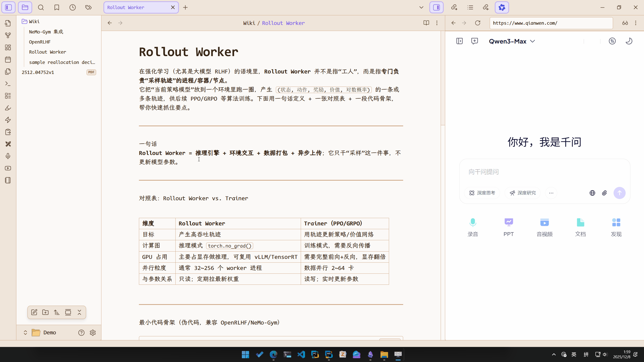Click the 深度研究 button
Viewport: 644px width, 362px height.
click(x=522, y=193)
